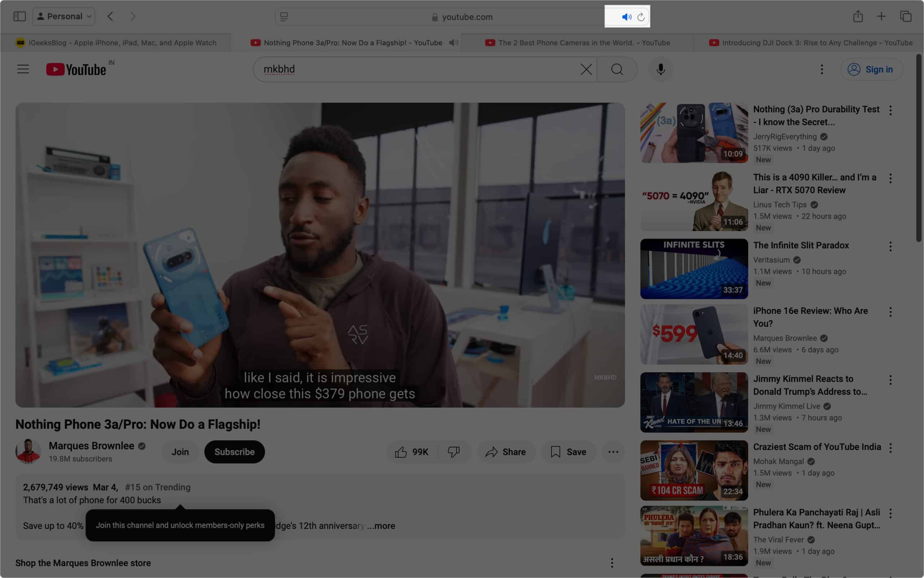Screen dimensions: 924x578
Task: Open The Infinite Slit Paradox title
Action: tap(801, 245)
